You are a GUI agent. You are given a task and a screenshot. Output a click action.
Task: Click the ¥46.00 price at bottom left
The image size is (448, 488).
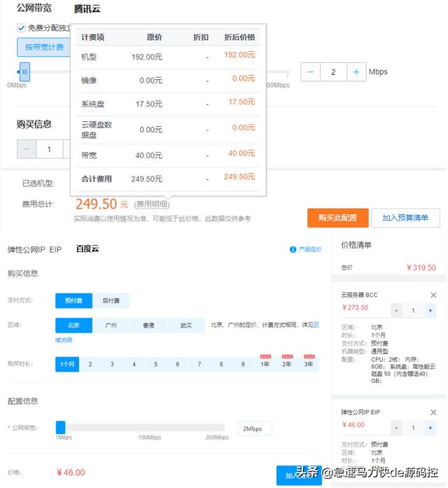pyautogui.click(x=71, y=473)
